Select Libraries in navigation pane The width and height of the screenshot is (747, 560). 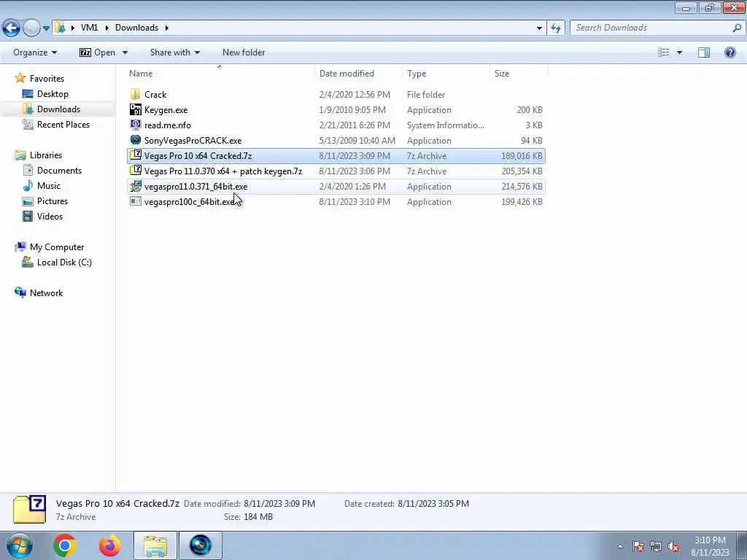tap(46, 155)
